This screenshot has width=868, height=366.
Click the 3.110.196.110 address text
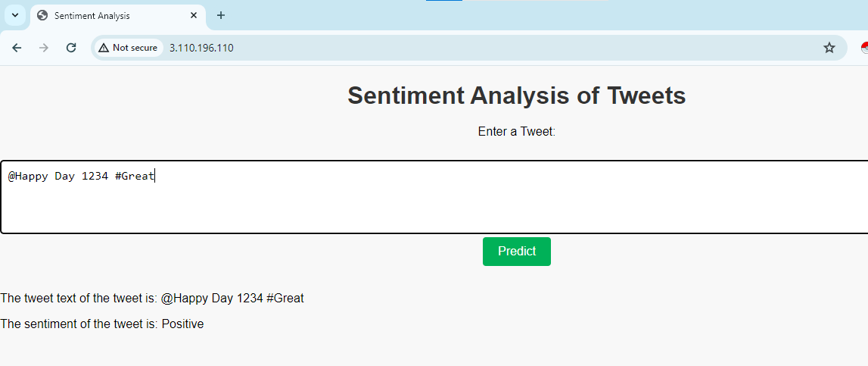(x=201, y=48)
